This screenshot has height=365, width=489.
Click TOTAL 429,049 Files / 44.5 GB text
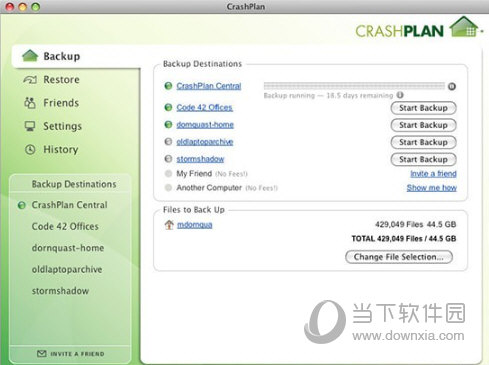pos(404,239)
